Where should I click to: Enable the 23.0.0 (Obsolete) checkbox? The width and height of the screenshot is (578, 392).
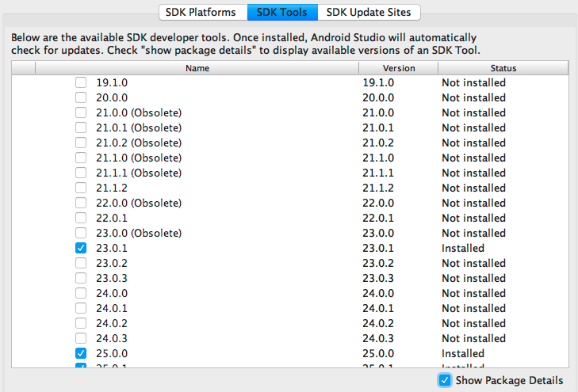click(x=81, y=234)
